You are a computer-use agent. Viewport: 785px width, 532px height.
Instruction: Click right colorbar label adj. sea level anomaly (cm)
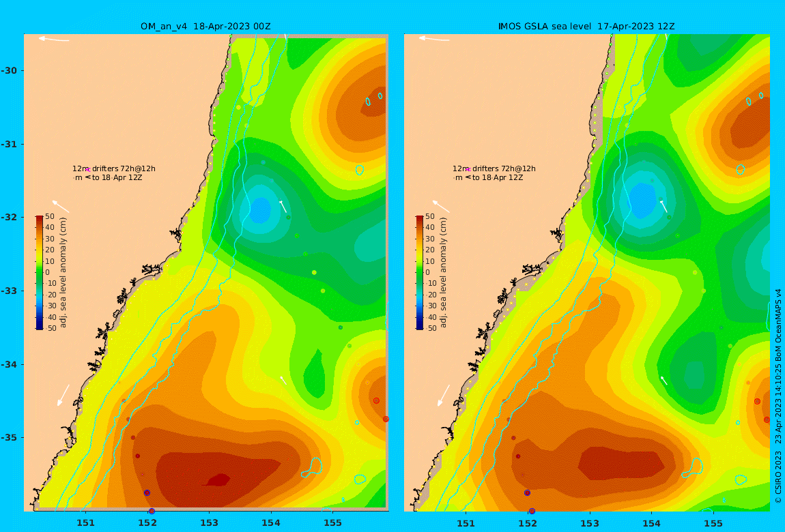point(443,273)
